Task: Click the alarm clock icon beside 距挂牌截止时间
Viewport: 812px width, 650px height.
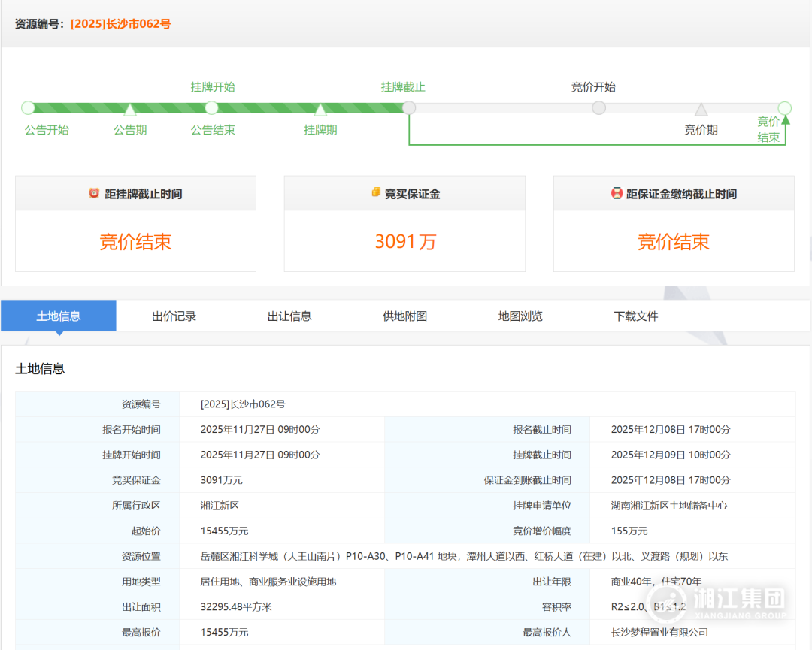Action: pos(94,193)
